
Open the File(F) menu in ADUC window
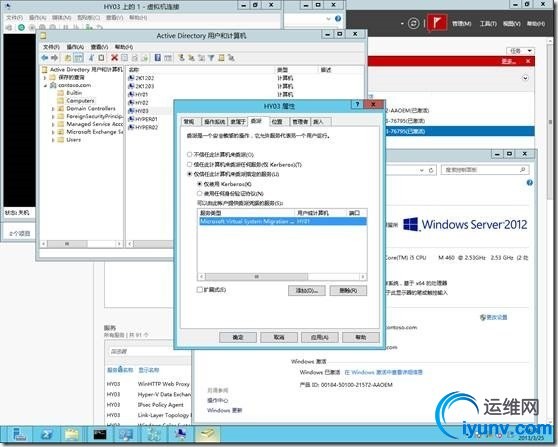(51, 47)
